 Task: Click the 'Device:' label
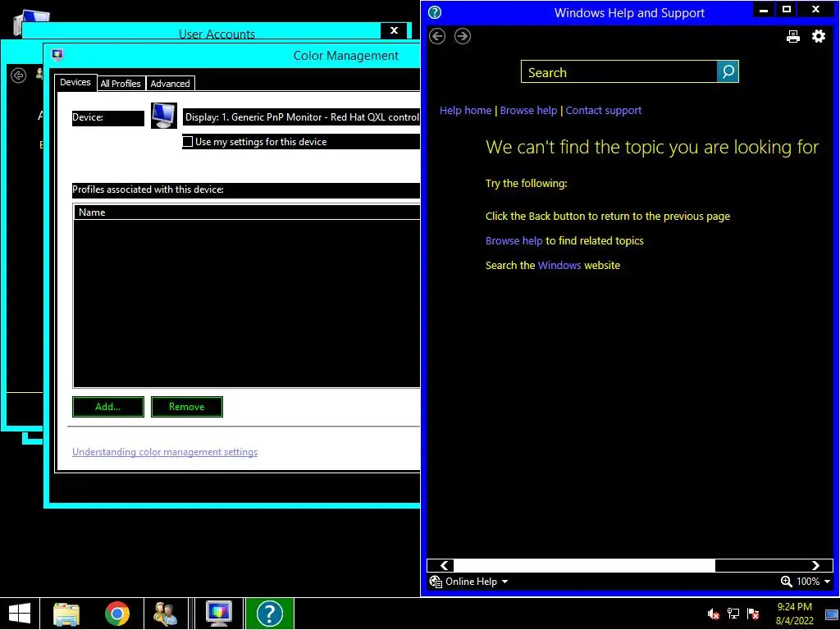point(88,117)
